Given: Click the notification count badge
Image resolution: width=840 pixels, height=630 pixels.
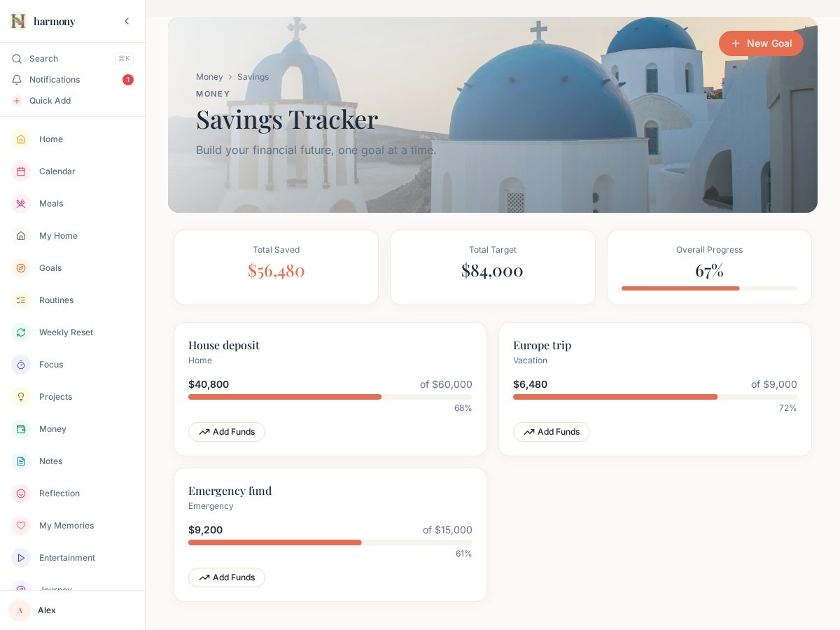Looking at the screenshot, I should [128, 80].
